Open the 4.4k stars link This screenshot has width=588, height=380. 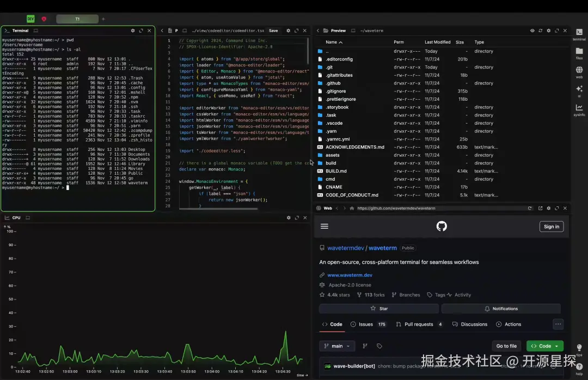point(334,295)
